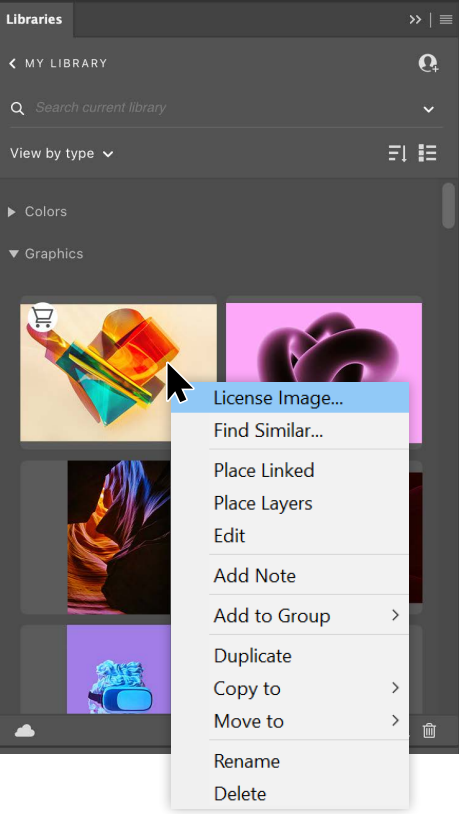This screenshot has width=459, height=814.
Task: Open the search filter dropdown chevron
Action: [x=428, y=109]
